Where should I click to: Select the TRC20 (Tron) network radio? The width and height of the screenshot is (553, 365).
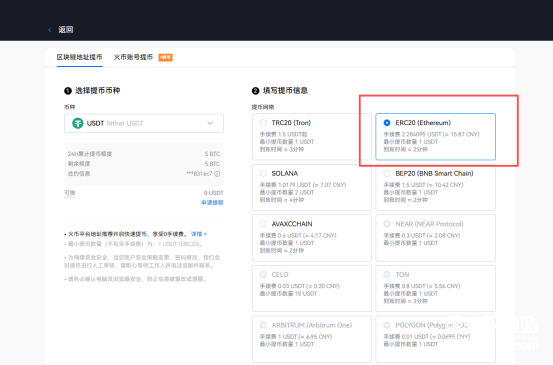pyautogui.click(x=263, y=123)
